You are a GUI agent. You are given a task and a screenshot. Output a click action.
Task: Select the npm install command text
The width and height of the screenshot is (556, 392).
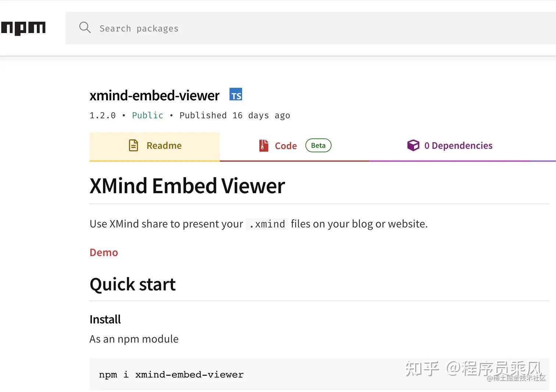click(x=171, y=374)
